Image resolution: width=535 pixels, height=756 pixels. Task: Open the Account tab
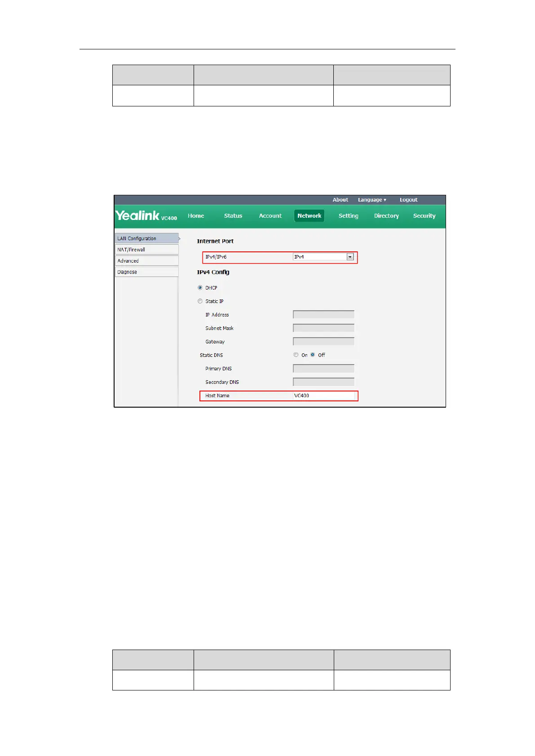click(270, 216)
